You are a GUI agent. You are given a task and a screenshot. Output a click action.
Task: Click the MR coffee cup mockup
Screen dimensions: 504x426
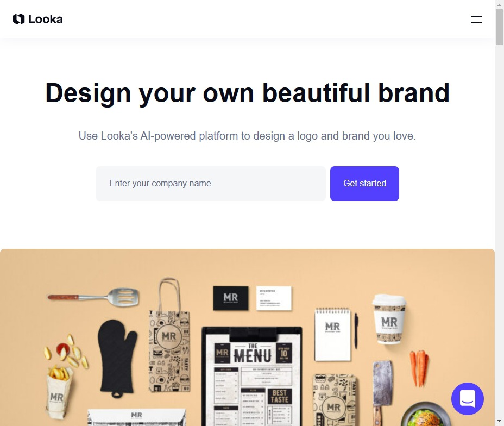point(389,319)
